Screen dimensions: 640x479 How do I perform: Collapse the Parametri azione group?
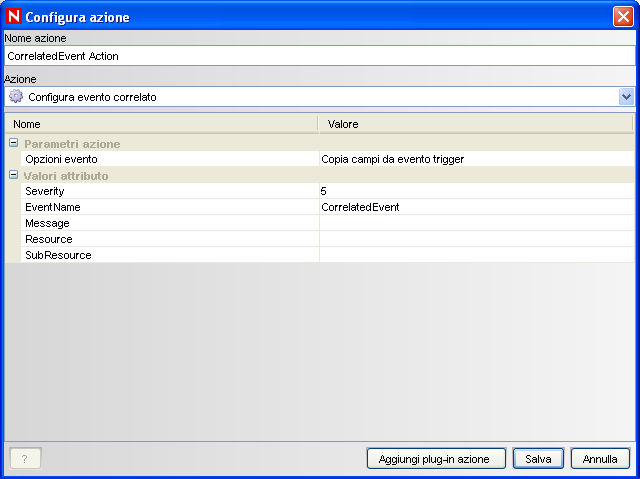coord(13,143)
